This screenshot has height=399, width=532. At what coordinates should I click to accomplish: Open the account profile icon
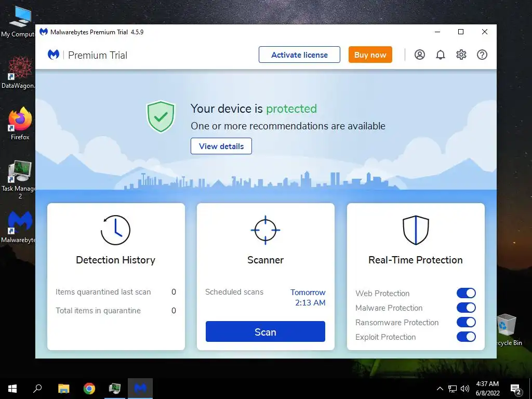(x=420, y=55)
